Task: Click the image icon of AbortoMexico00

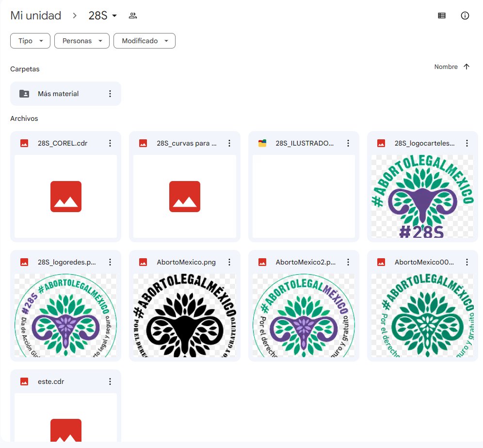Action: pos(381,262)
